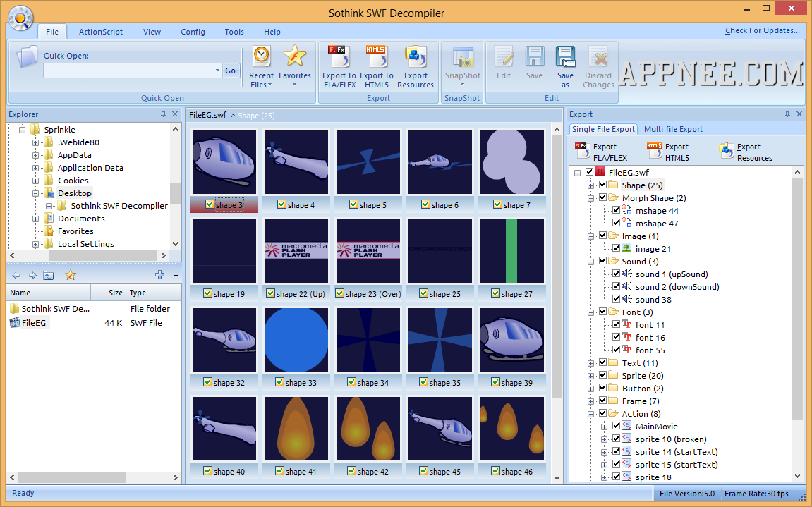
Task: Expand the Sprite (20) tree node
Action: pyautogui.click(x=591, y=376)
